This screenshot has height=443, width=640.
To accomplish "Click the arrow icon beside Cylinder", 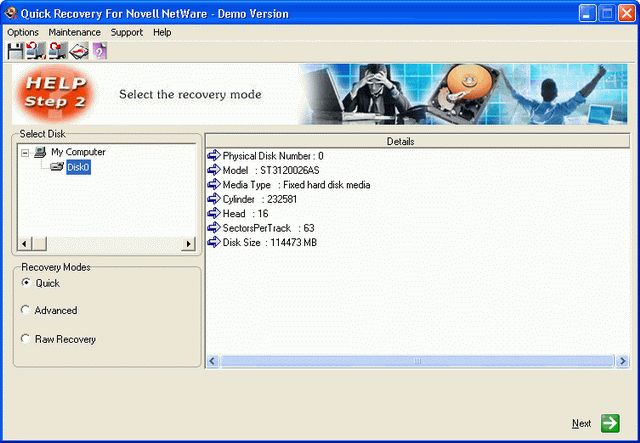I will (x=213, y=198).
